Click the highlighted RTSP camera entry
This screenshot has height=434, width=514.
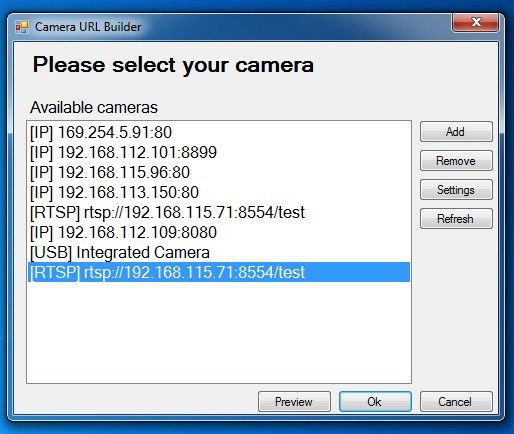coord(219,272)
